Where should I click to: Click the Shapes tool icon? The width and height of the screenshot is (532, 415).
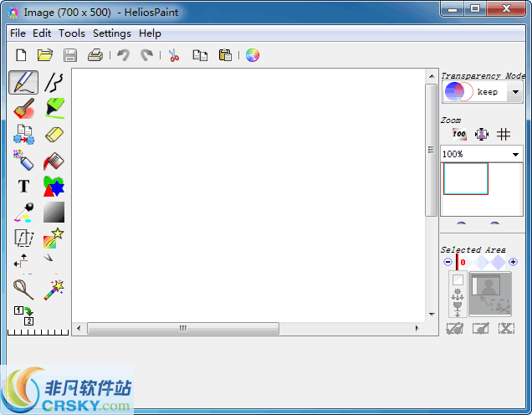tap(54, 186)
